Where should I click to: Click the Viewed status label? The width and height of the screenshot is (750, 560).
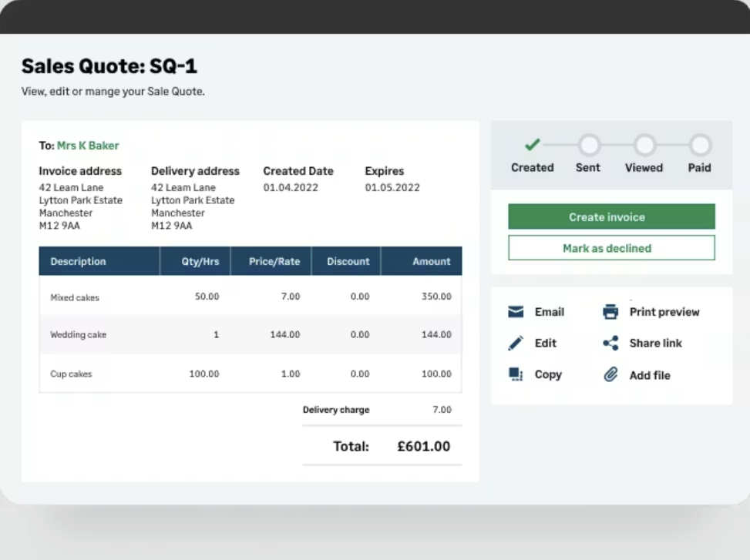644,168
